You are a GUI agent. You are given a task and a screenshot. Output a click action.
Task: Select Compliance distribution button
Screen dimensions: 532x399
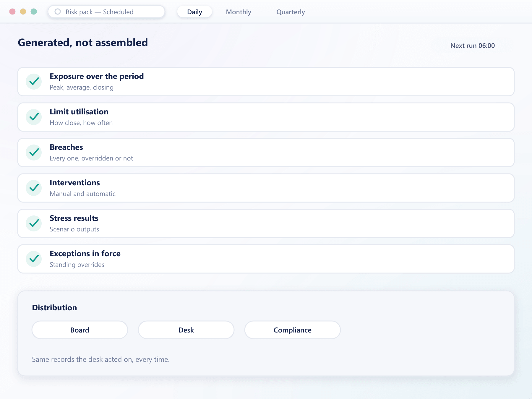tap(293, 330)
